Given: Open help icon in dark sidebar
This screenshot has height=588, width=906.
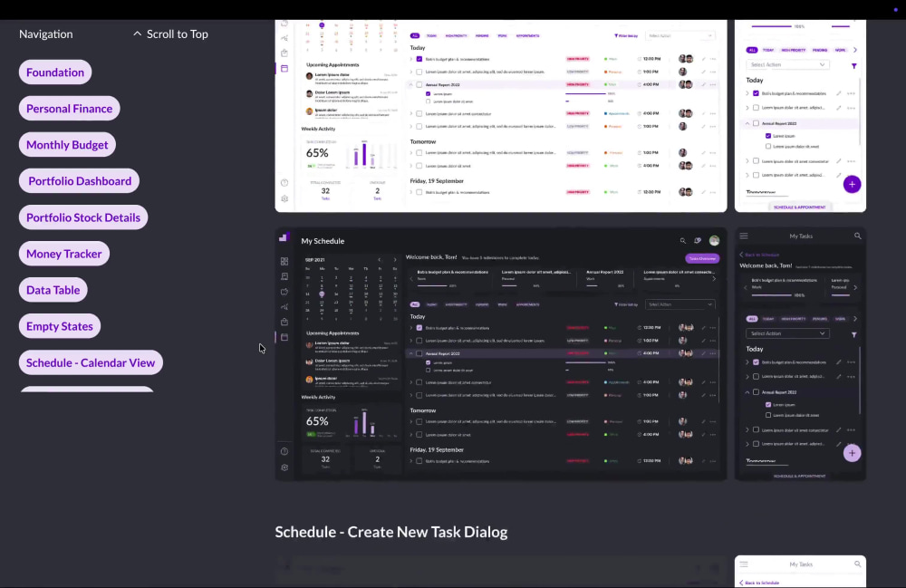Looking at the screenshot, I should pyautogui.click(x=284, y=452).
